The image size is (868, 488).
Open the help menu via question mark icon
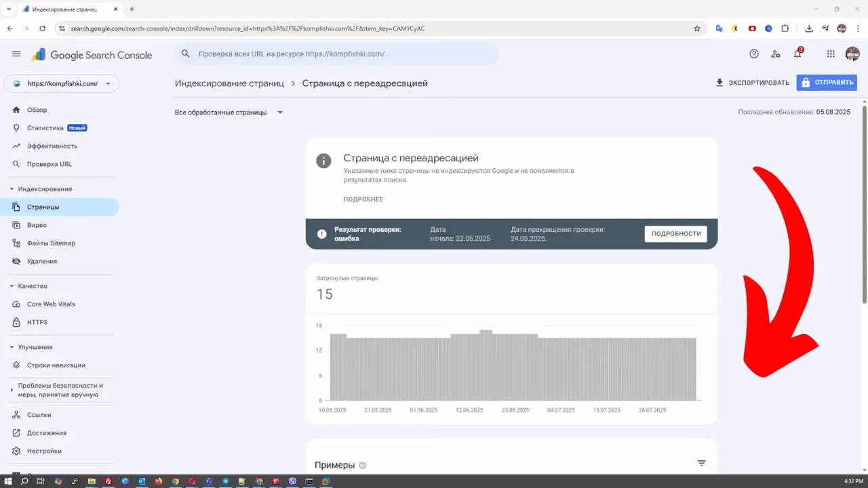[x=753, y=54]
